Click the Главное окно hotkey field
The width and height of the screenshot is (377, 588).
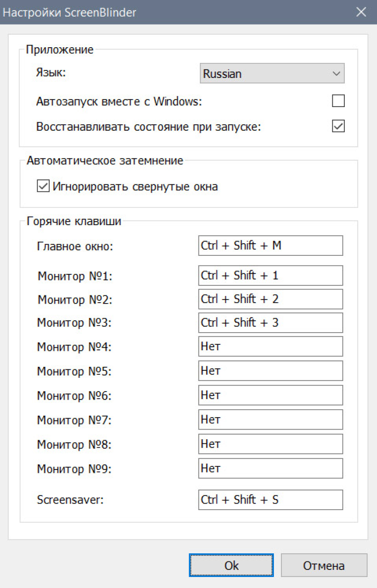[270, 246]
